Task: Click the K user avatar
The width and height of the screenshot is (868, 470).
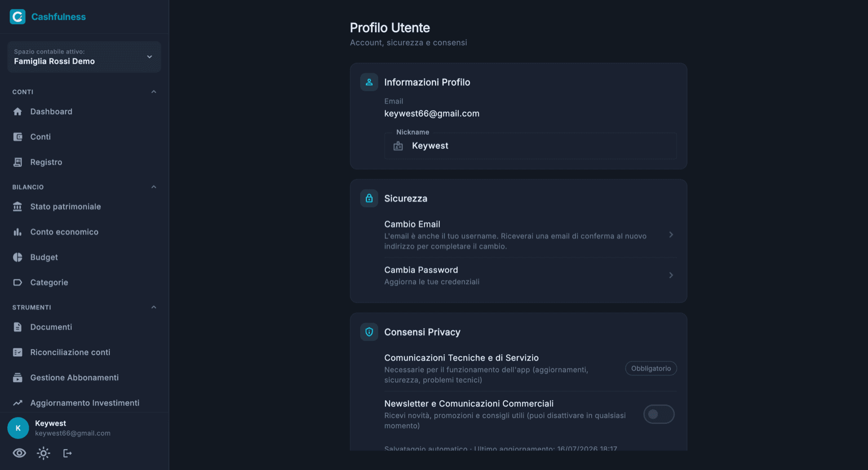Action: [18, 428]
